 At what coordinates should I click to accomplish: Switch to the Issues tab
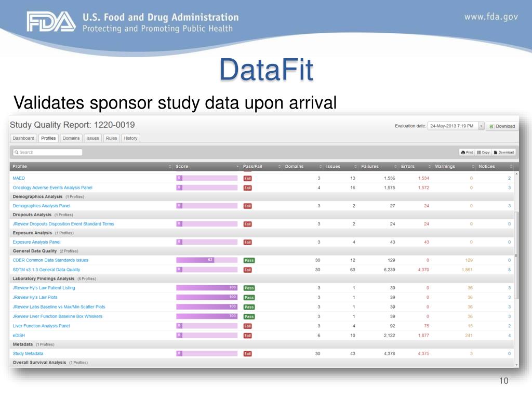(92, 138)
